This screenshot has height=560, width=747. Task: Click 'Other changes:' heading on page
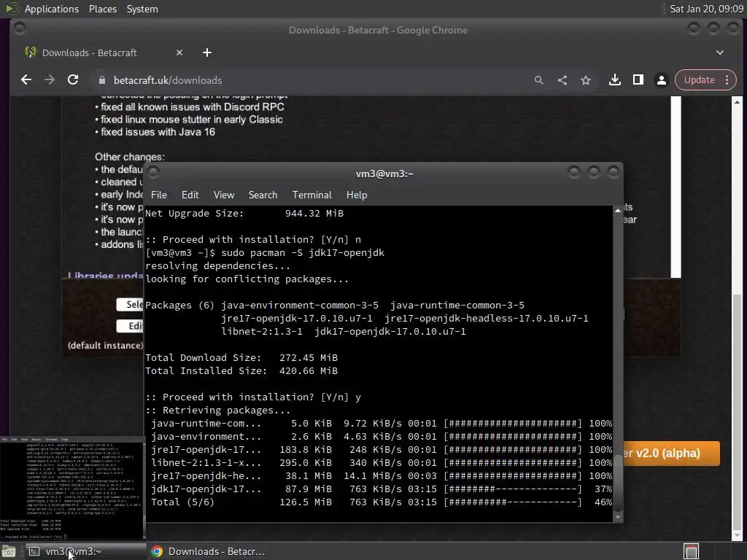click(x=130, y=157)
